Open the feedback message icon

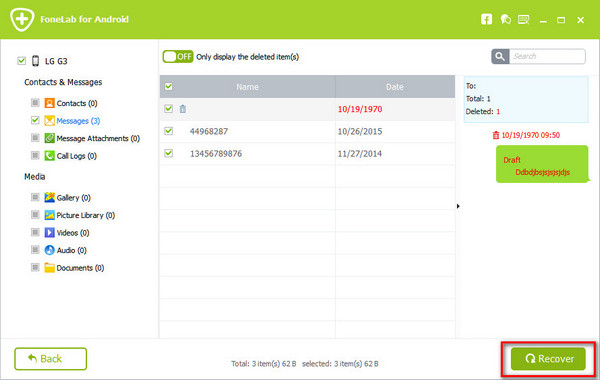click(523, 19)
